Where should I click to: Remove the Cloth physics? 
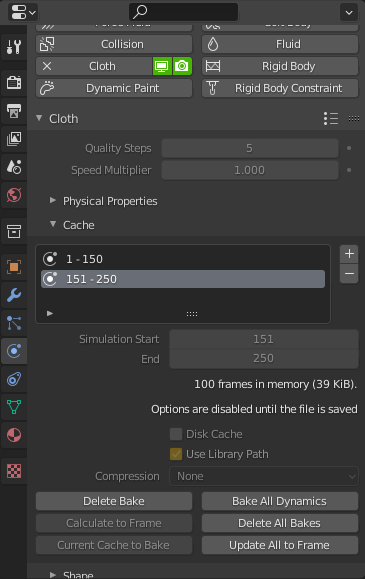[x=47, y=66]
